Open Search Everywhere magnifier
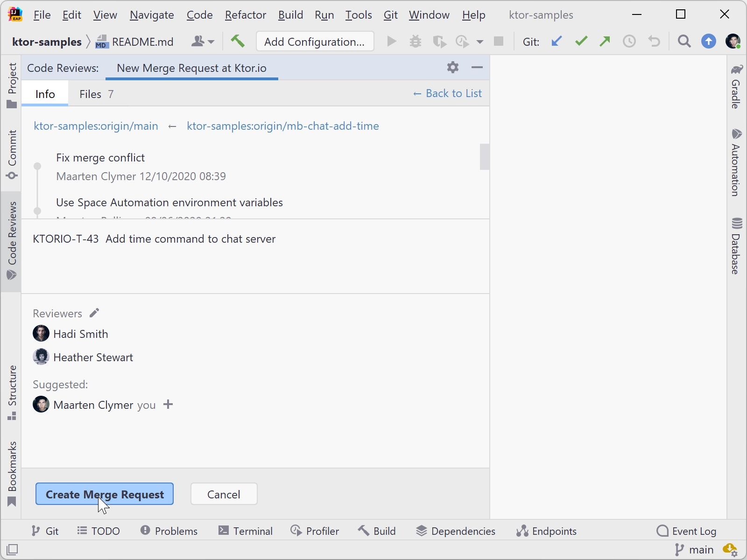The width and height of the screenshot is (747, 560). coord(684,42)
